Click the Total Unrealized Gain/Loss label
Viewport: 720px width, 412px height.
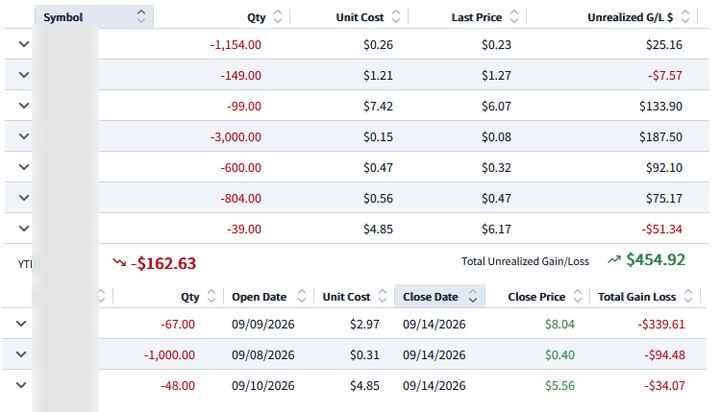point(525,261)
